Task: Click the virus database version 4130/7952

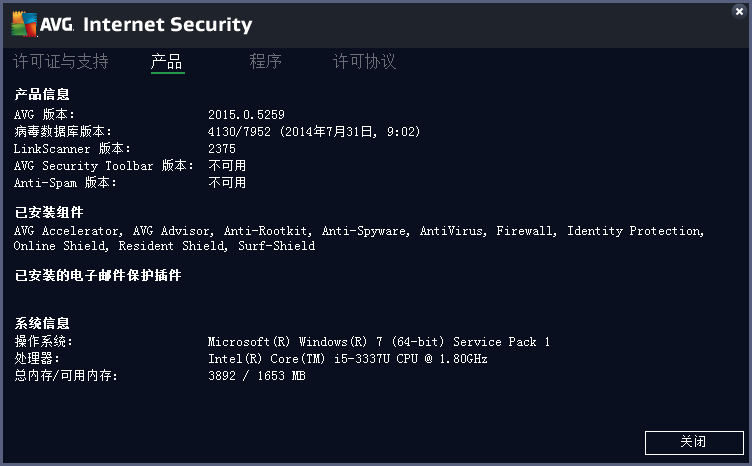Action: point(239,131)
